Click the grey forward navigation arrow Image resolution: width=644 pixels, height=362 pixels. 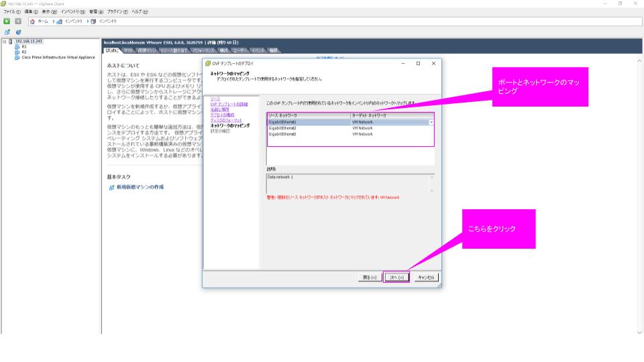pyautogui.click(x=18, y=21)
